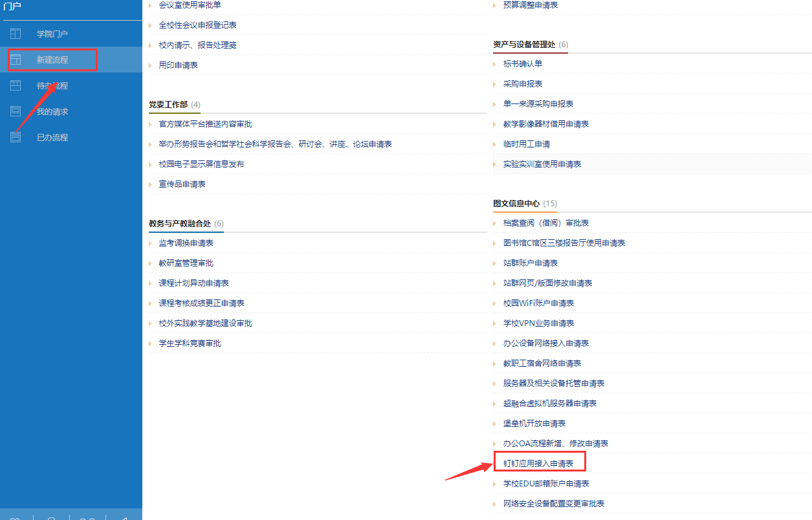Screen dimensions: 812x520
Task: Open 教学影像器材借用申请表
Action: click(x=546, y=124)
